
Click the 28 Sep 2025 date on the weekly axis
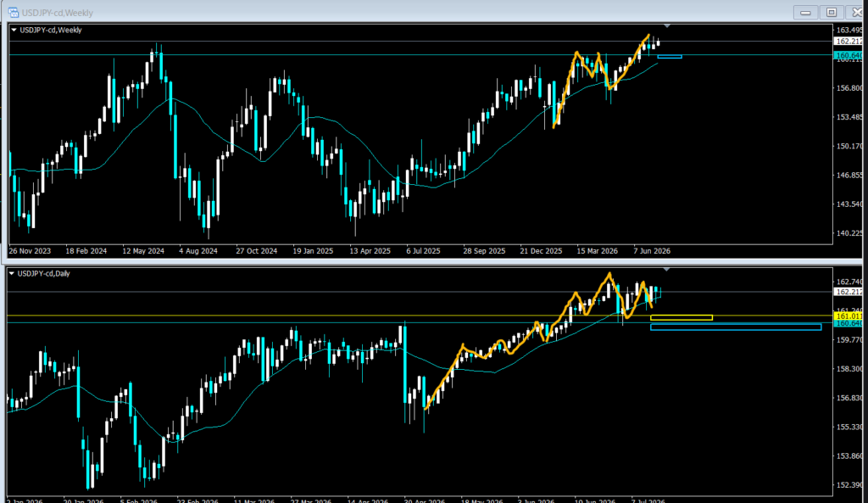click(484, 251)
